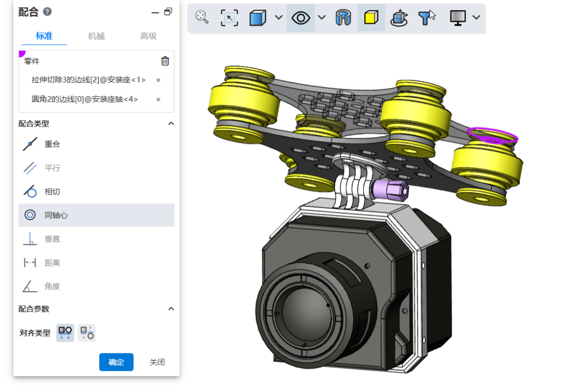Click the trash icon to clear 零件 selections
Screen dimensions: 588x389
pyautogui.click(x=165, y=61)
